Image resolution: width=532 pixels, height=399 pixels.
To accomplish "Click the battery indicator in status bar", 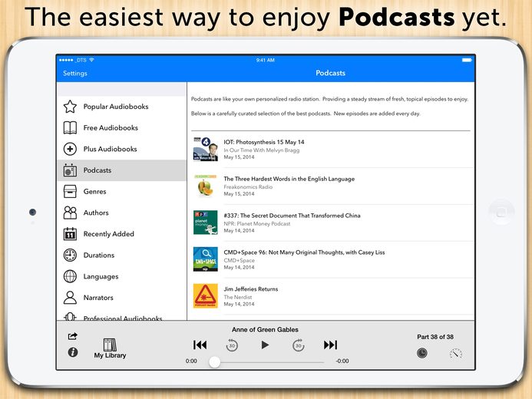I will (467, 60).
